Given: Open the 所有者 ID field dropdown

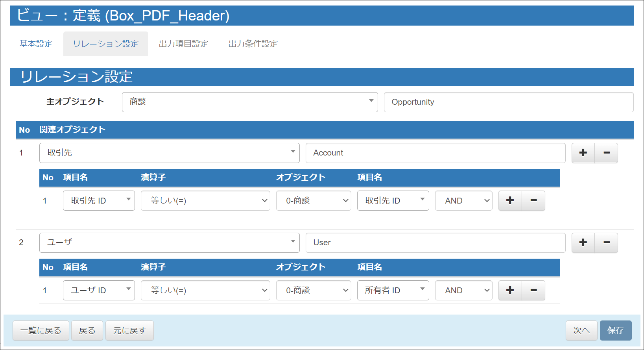Looking at the screenshot, I should pos(393,291).
